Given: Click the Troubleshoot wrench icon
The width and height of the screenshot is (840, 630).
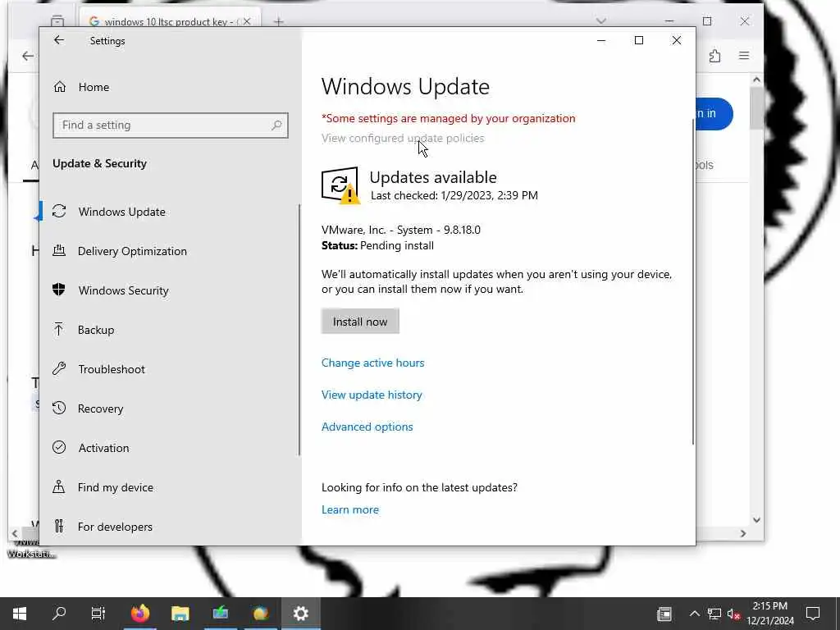Looking at the screenshot, I should coord(59,368).
